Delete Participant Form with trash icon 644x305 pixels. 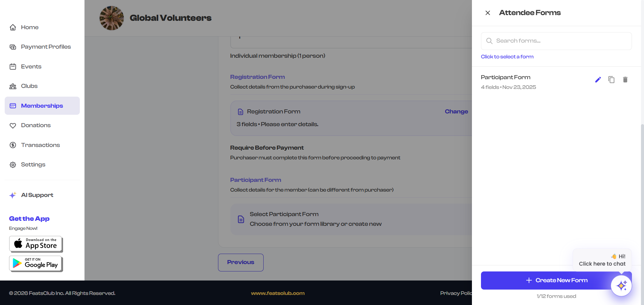(625, 80)
